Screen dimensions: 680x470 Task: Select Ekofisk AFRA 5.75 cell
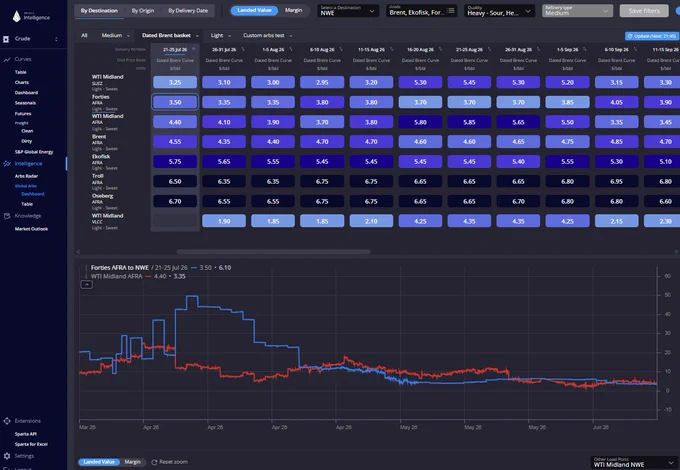175,162
